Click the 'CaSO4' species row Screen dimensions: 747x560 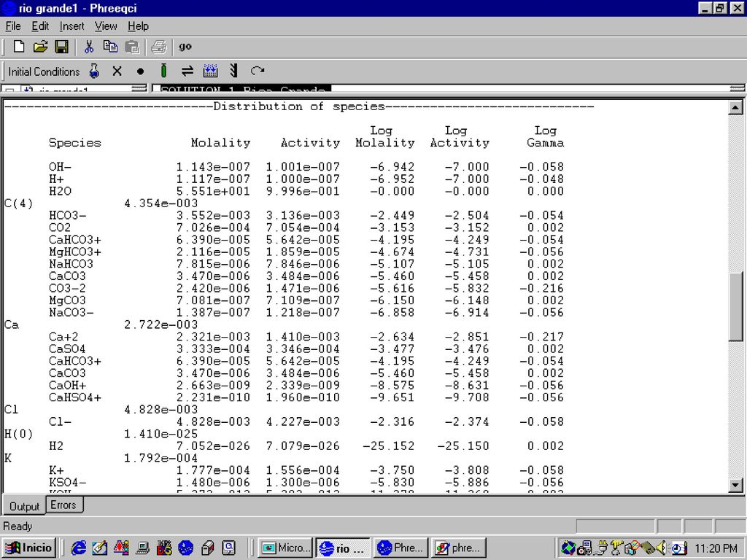306,349
